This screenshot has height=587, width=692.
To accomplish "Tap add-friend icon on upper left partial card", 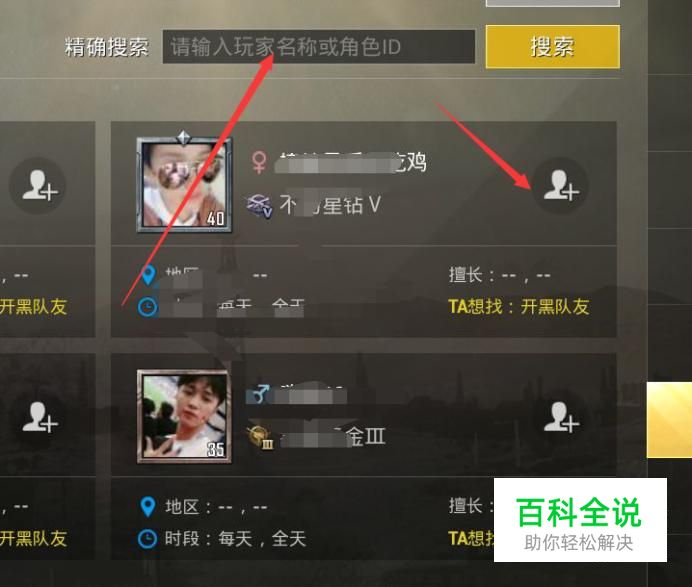I will tap(39, 186).
